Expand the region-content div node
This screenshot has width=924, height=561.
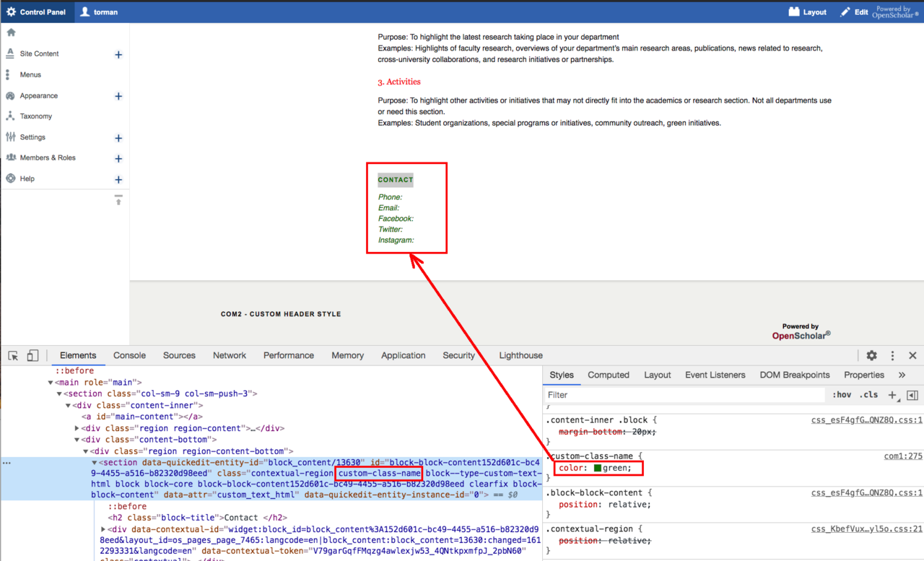coord(77,428)
